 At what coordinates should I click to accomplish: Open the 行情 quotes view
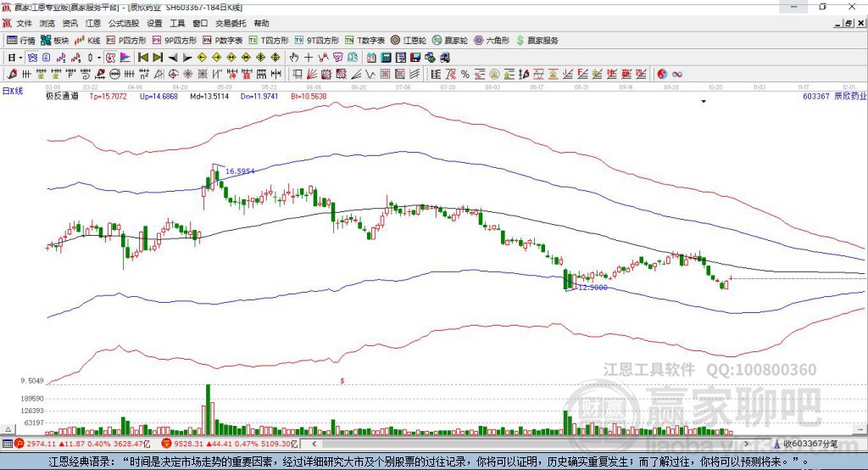pos(20,40)
